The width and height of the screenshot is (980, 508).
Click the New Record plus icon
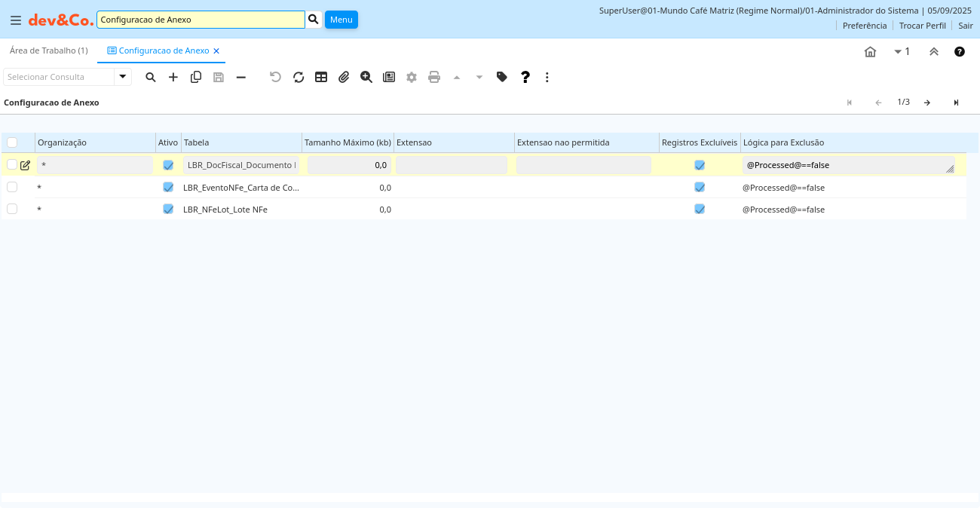173,77
